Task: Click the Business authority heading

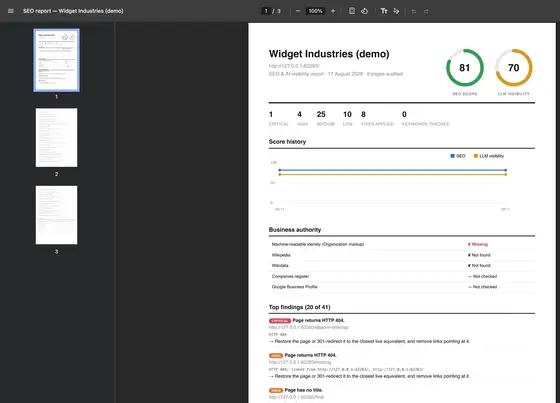Action: (295, 230)
